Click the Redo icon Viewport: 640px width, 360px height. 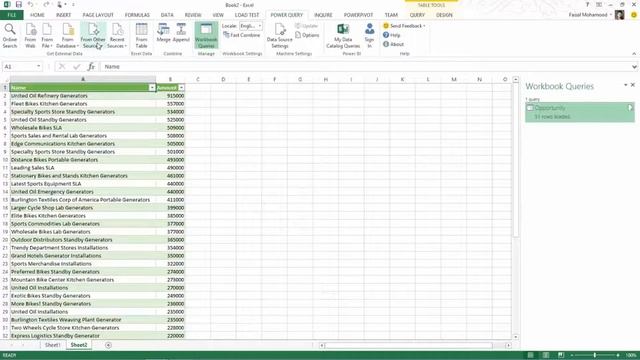point(46,4)
